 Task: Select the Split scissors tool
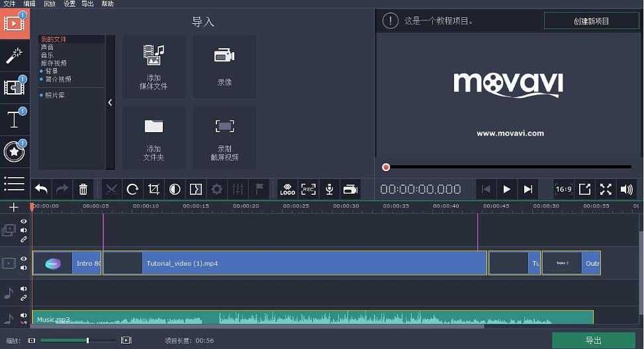coord(112,189)
